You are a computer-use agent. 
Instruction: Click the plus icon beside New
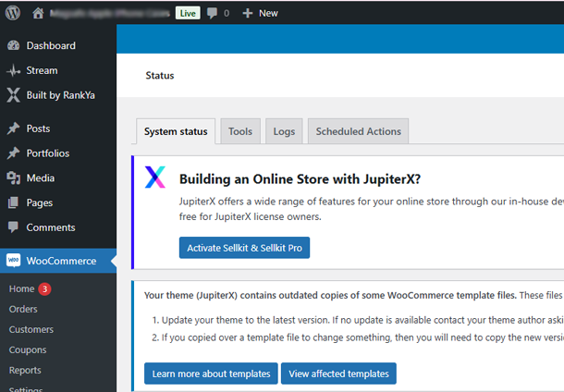[x=248, y=13]
